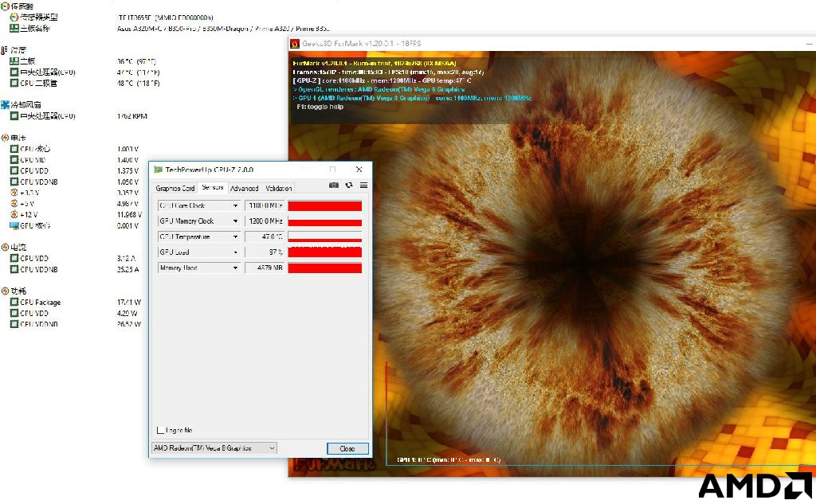
Task: Open the Advanced tab
Action: pyautogui.click(x=244, y=188)
